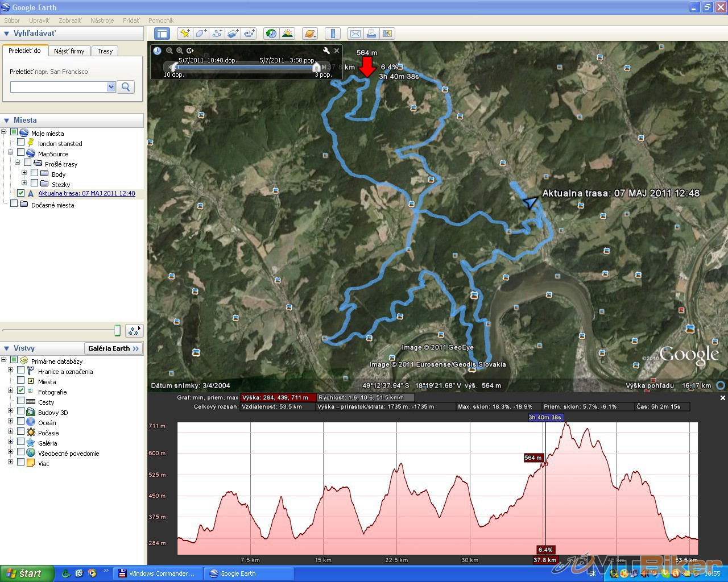
Task: Open the Nástroje menu
Action: [102, 20]
